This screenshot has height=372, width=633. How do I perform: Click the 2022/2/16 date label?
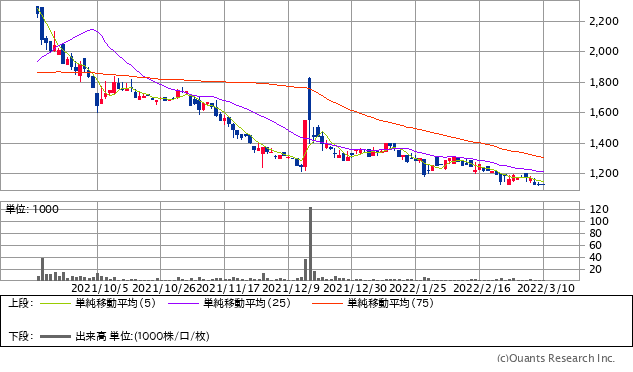click(x=482, y=288)
